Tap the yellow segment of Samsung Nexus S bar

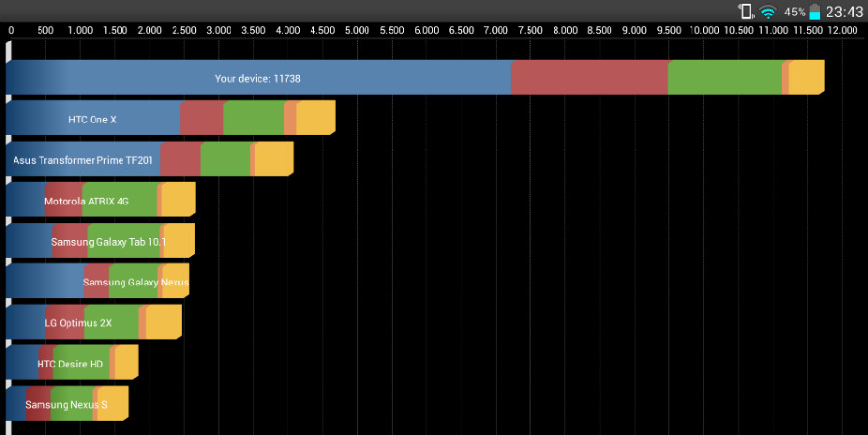click(x=113, y=403)
